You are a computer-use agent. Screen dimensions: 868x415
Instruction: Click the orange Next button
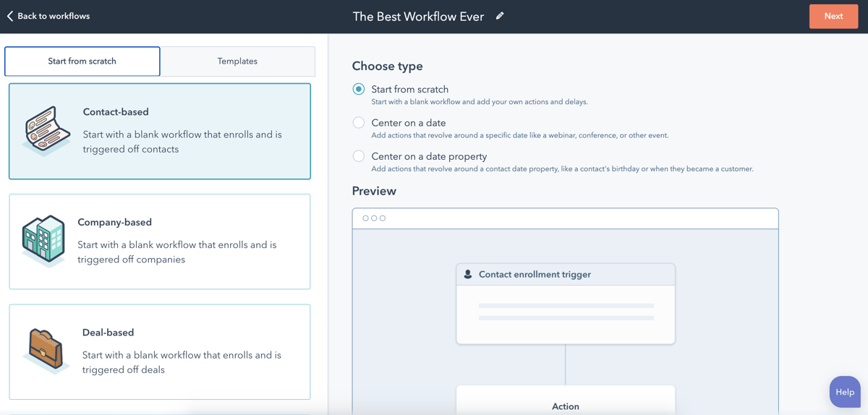click(833, 16)
